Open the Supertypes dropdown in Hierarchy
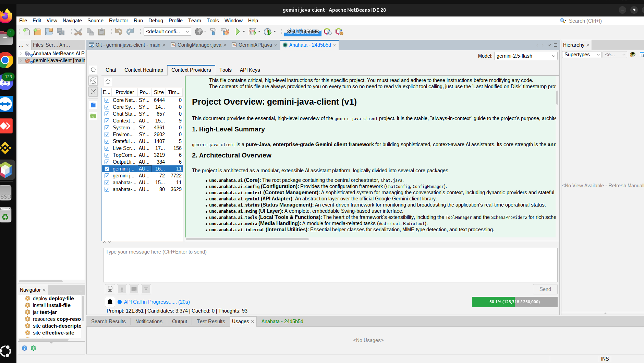Viewport: 644px width, 363px height. pyautogui.click(x=582, y=55)
